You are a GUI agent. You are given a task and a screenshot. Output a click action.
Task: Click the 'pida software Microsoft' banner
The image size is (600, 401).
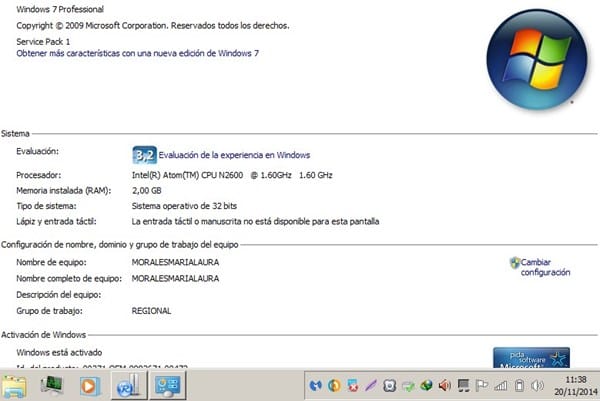click(531, 357)
